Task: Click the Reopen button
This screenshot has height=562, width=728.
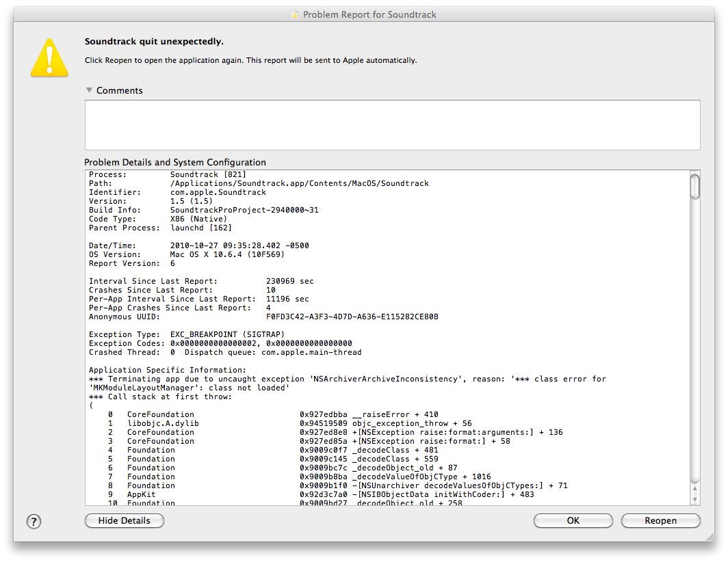Action: pos(660,521)
